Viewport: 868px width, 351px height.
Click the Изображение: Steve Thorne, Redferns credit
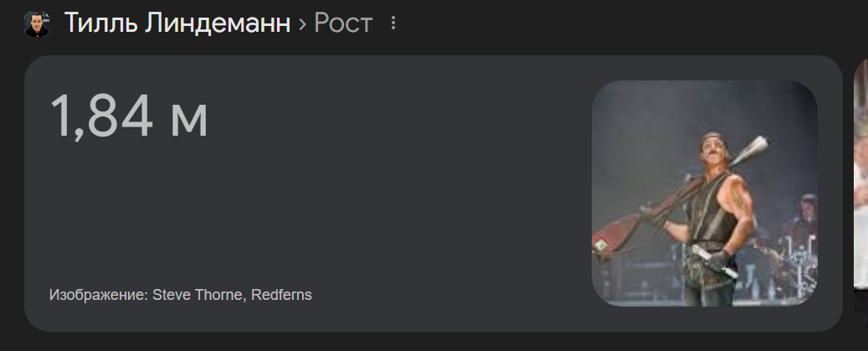point(181,295)
